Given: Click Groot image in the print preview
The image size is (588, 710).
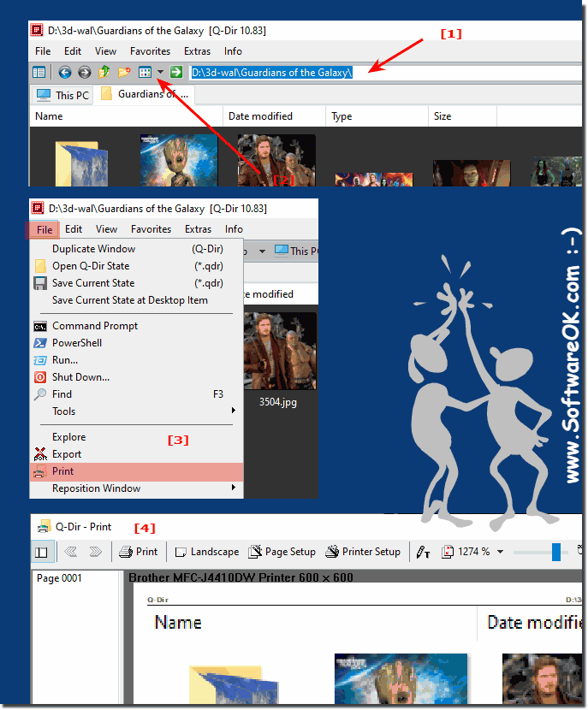Looking at the screenshot, I should point(401,677).
